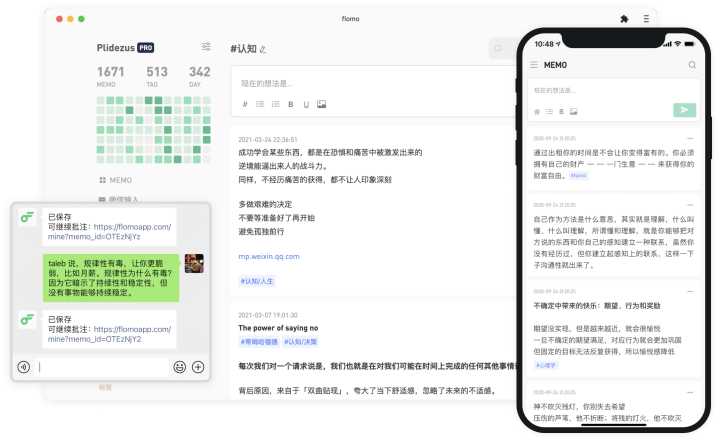This screenshot has height=441, width=720.
Task: Click the green taleb chat message bubble
Action: pos(111,278)
